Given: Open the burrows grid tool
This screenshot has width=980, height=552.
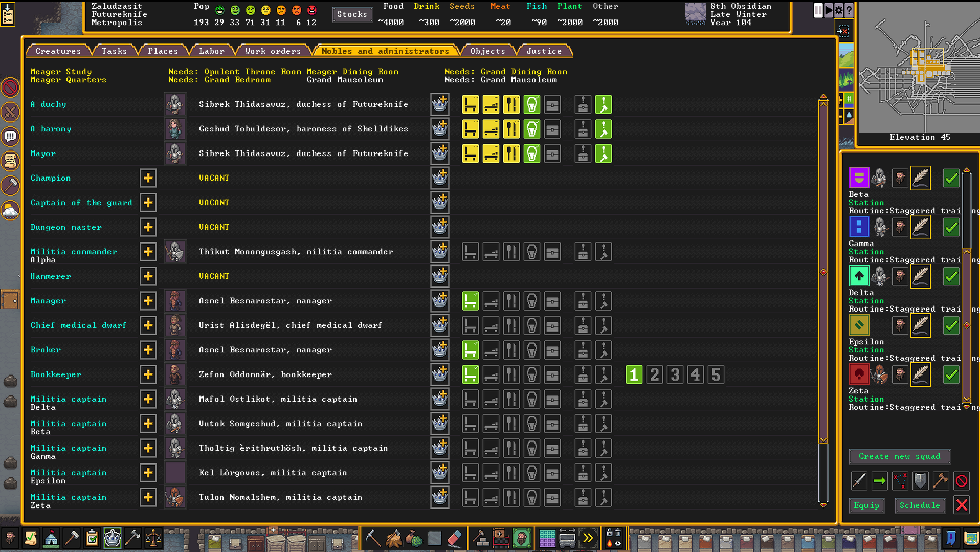Looking at the screenshot, I should coord(547,538).
